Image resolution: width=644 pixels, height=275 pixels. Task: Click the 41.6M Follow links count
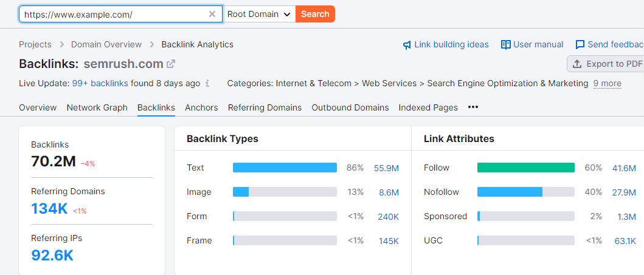[x=624, y=168]
